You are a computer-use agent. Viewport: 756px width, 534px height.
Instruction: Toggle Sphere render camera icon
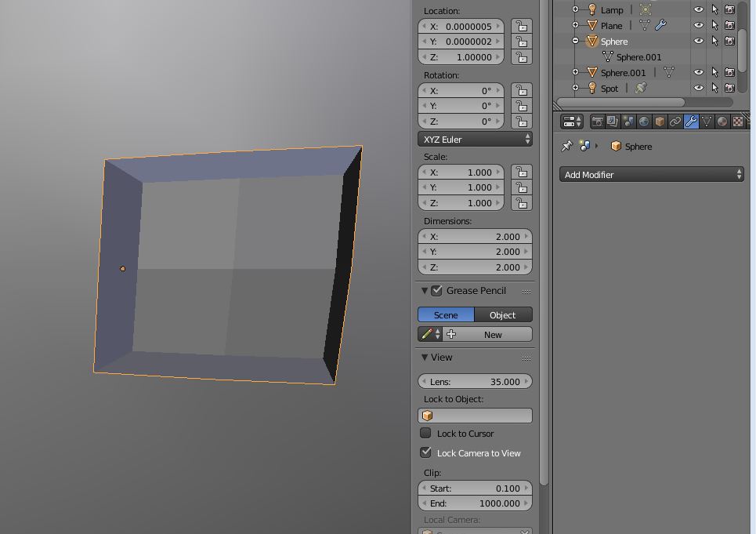coord(730,41)
